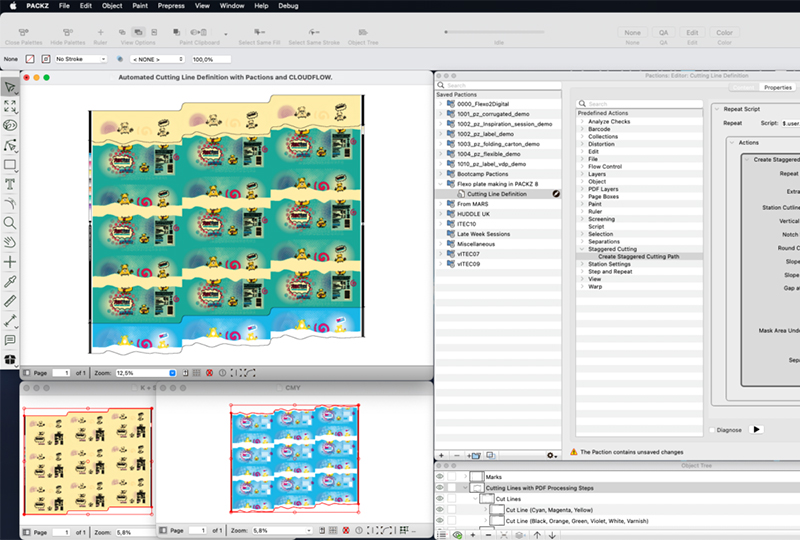Open Object Tree from toolbar
This screenshot has height=540, width=800.
(363, 33)
